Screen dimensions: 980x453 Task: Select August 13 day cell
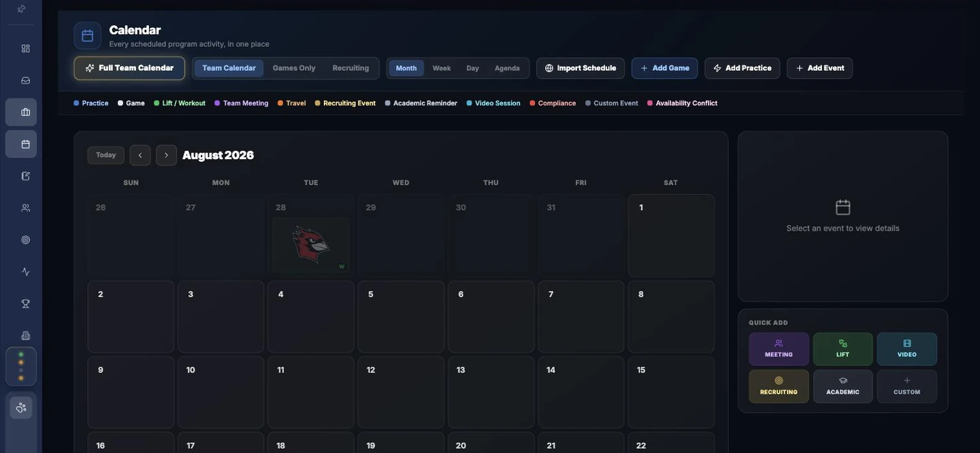[x=491, y=392]
